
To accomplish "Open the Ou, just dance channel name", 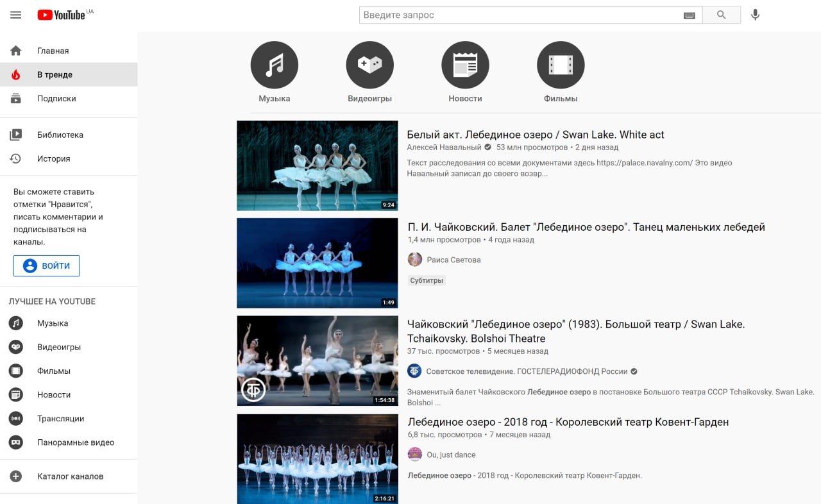I will [451, 455].
